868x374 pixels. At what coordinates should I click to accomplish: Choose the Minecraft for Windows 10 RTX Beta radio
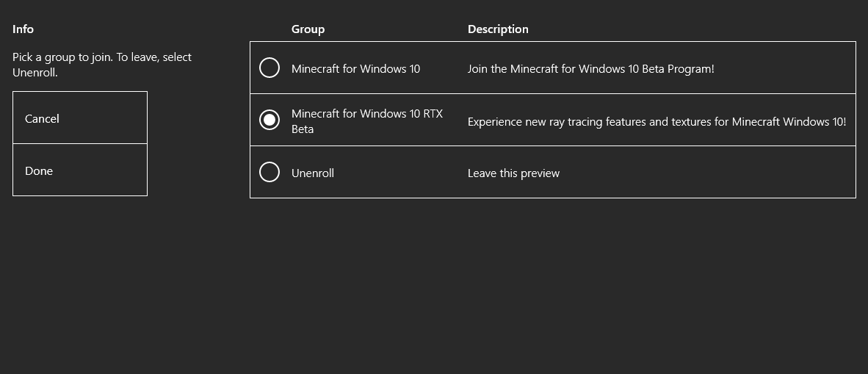click(270, 120)
